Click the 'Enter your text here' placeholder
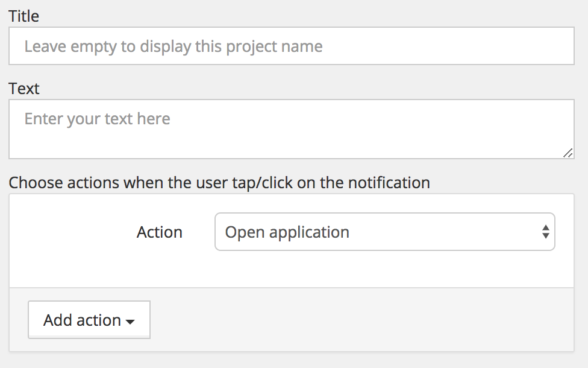 [97, 119]
